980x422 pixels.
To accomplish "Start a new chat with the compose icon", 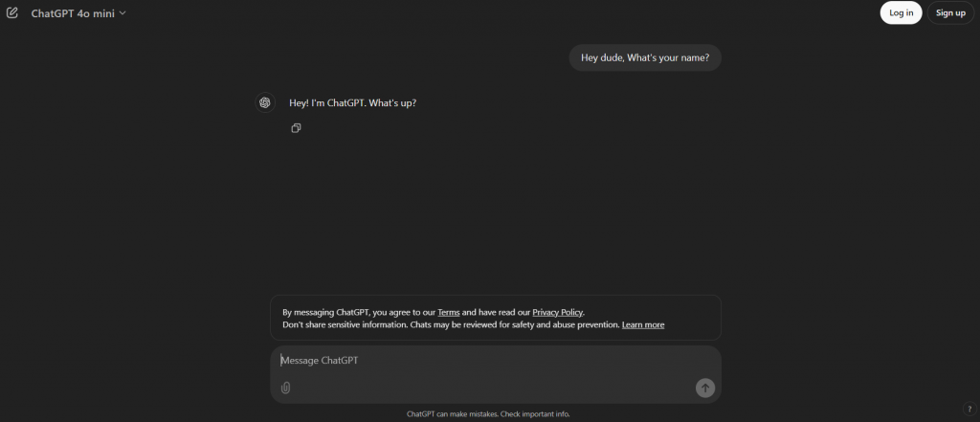I will pyautogui.click(x=12, y=13).
